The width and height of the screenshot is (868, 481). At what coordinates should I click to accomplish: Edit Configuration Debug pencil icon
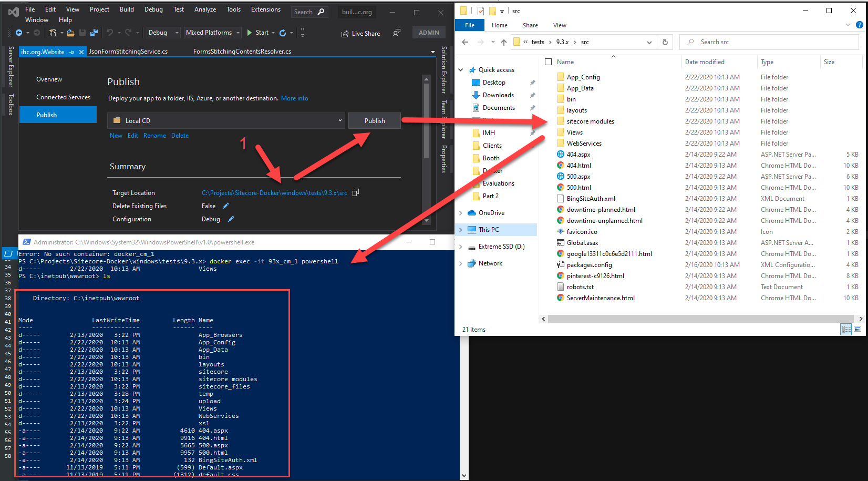pyautogui.click(x=231, y=219)
